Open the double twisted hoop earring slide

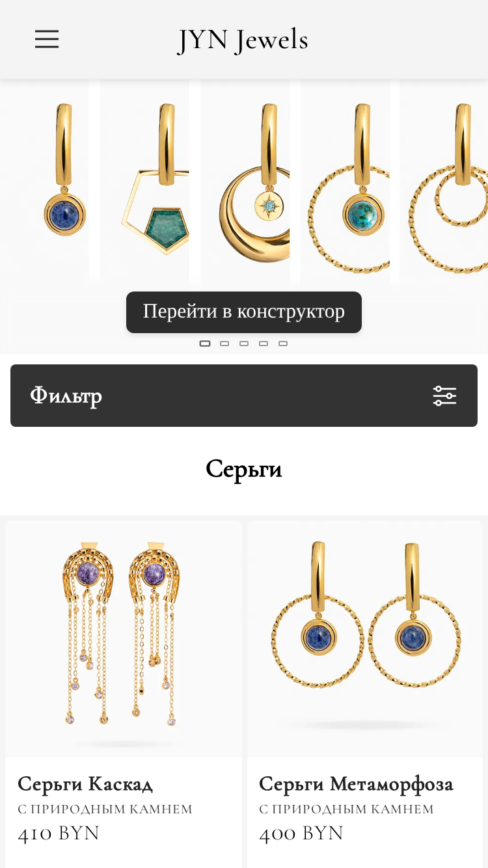pos(444,182)
